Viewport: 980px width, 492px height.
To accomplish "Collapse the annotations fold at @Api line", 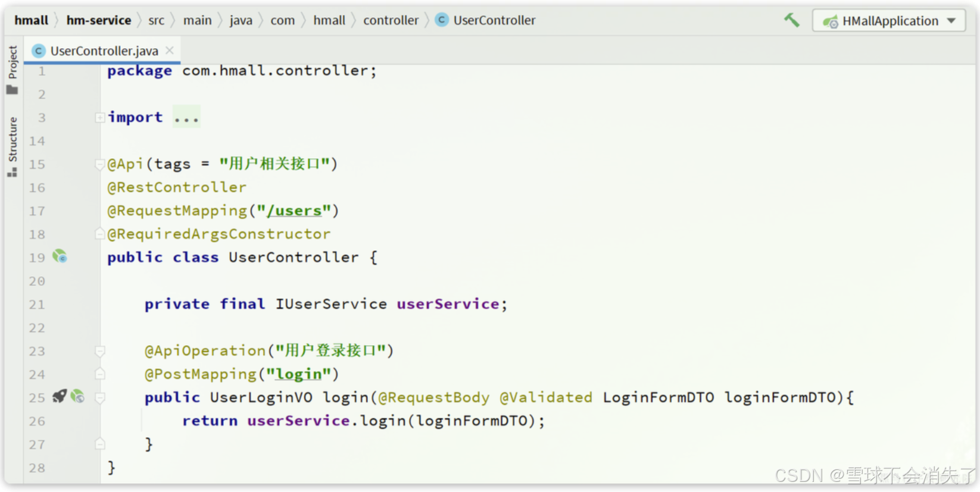I will [100, 164].
